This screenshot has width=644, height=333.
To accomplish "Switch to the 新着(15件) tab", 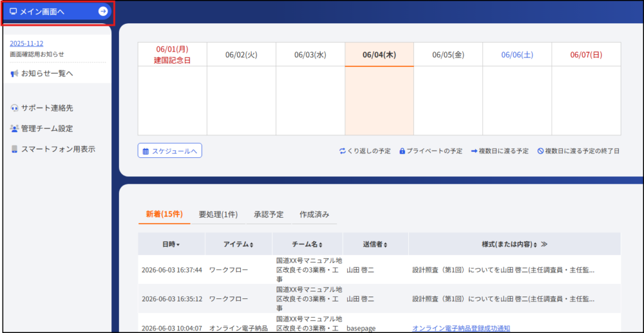I will (164, 214).
